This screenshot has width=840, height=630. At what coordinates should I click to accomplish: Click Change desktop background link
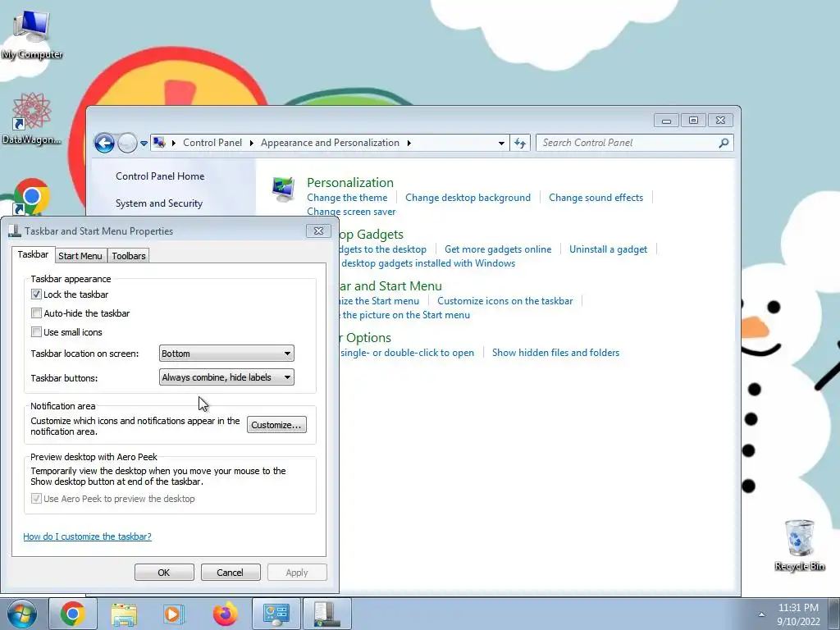[468, 198]
